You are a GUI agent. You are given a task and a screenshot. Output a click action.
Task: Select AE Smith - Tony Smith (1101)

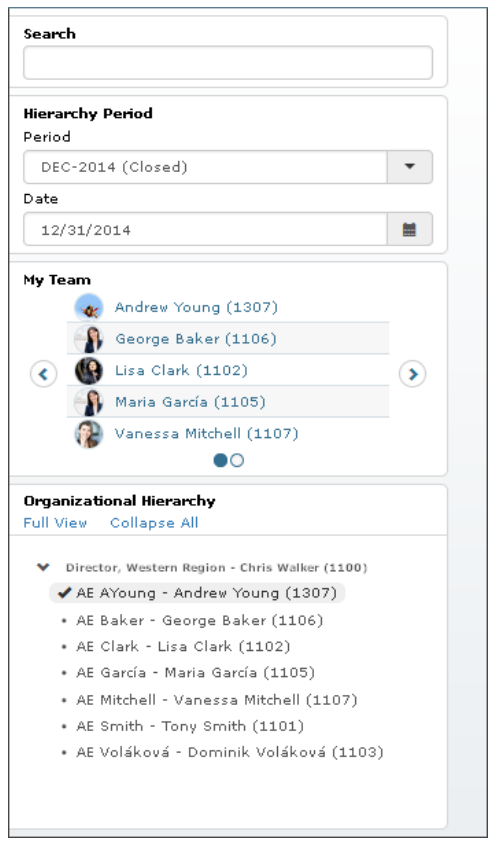point(190,726)
